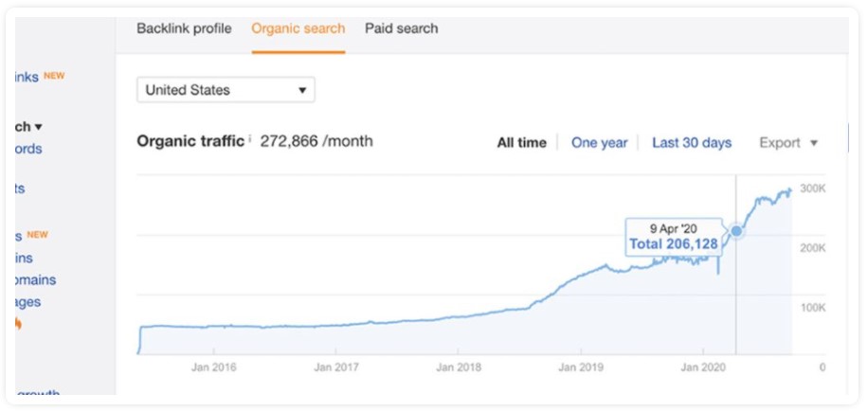Show All time traffic range
This screenshot has width=868, height=412.
(x=521, y=142)
